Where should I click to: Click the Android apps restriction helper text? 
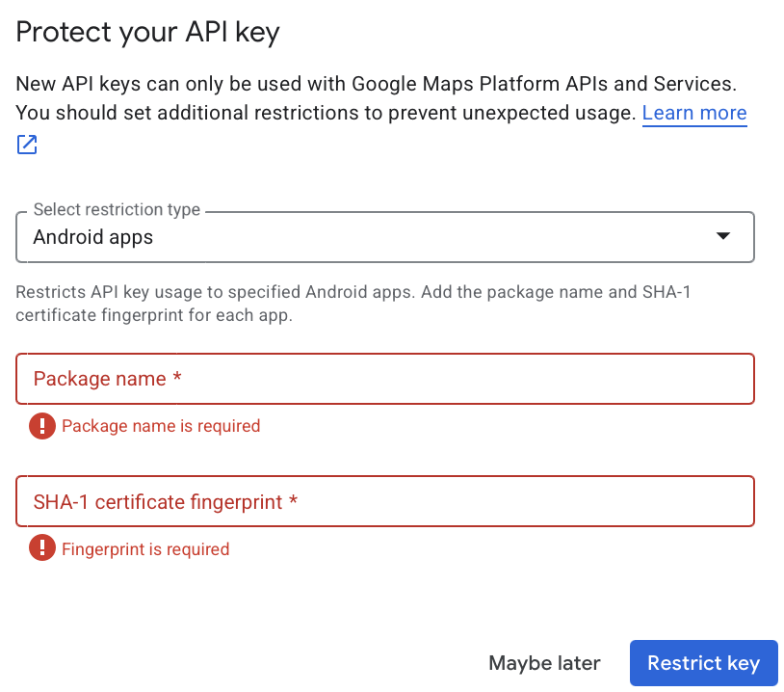click(353, 303)
